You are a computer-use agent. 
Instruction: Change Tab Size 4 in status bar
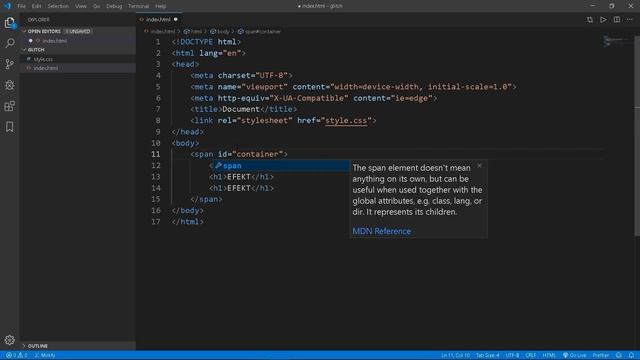(x=487, y=355)
